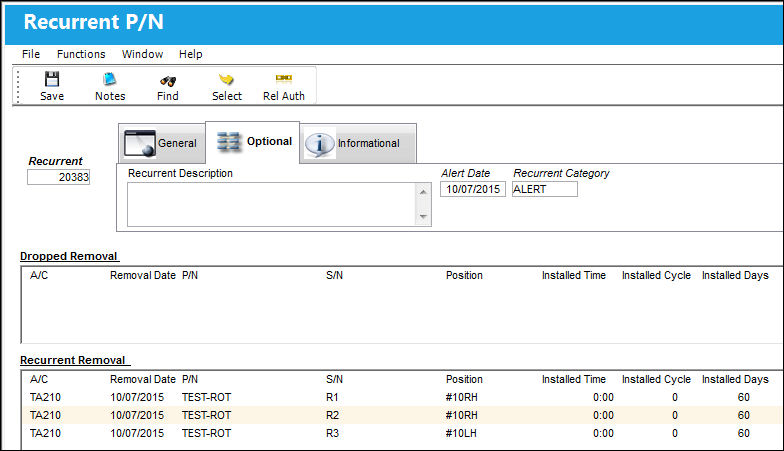Click position #10RH in the R2 row
The image size is (784, 451).
coord(462,416)
